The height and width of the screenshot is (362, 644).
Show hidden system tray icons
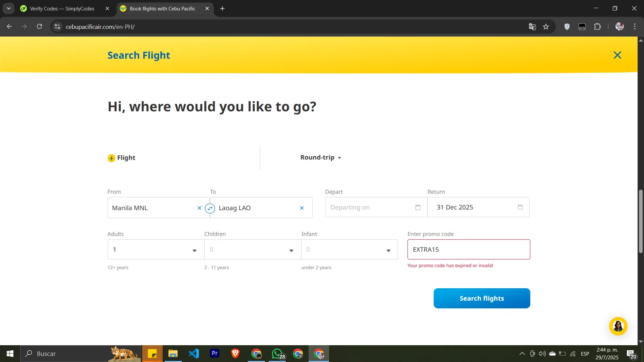(x=522, y=354)
